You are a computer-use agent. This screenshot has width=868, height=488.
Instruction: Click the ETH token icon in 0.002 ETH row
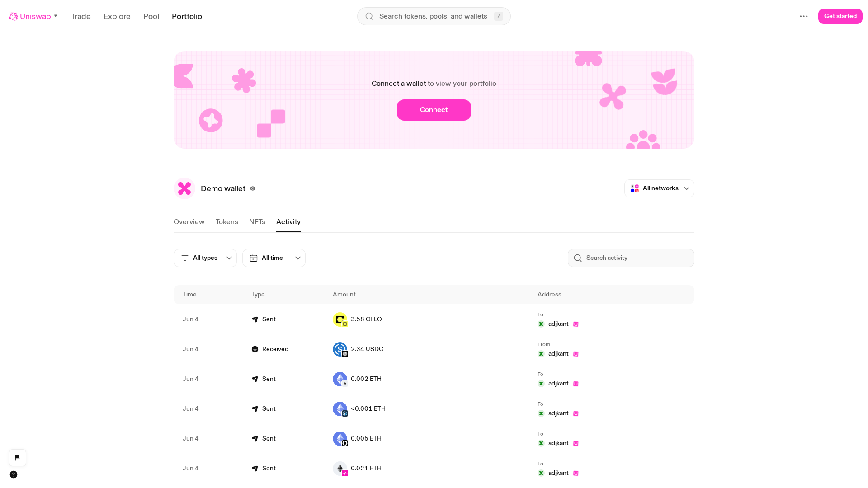[x=340, y=379]
